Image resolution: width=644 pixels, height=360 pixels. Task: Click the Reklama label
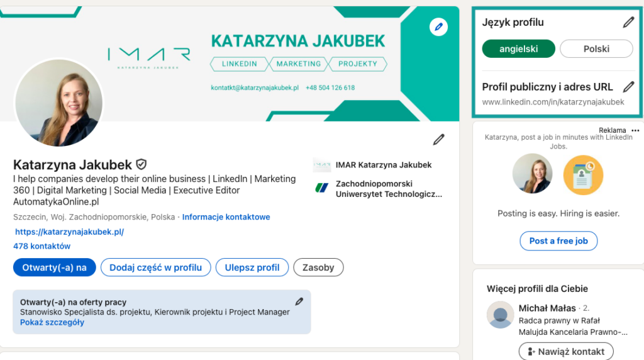(x=613, y=130)
